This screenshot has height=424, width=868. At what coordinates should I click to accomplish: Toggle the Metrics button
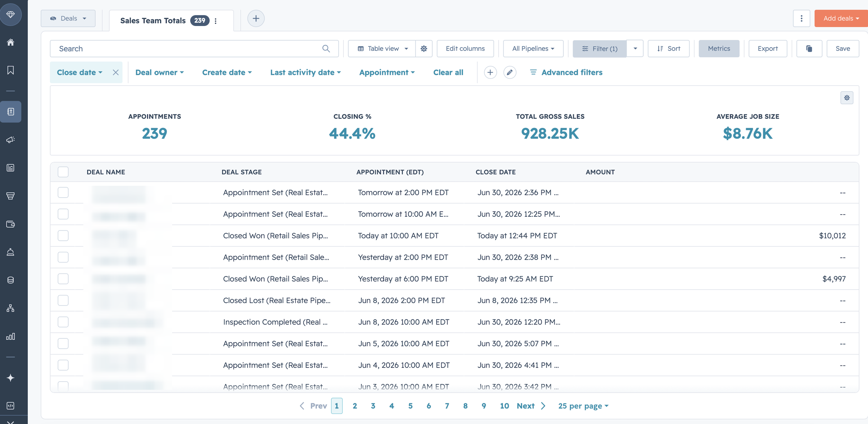pos(719,49)
